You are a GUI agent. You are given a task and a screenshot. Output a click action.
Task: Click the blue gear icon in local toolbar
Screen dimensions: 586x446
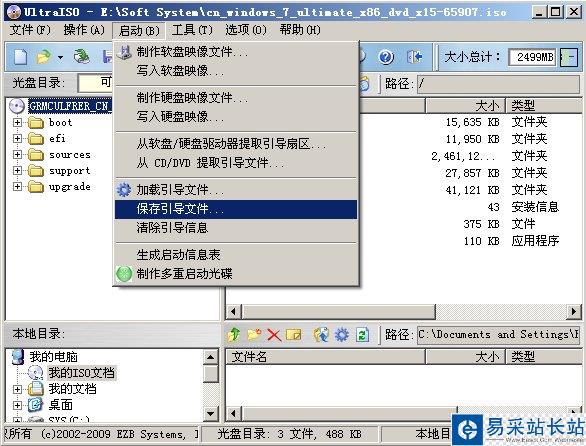[342, 334]
